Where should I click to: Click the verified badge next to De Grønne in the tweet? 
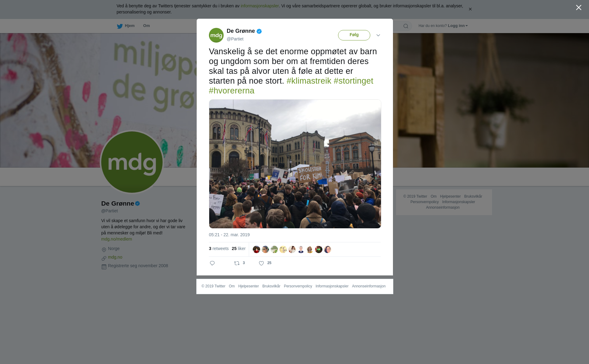(259, 31)
